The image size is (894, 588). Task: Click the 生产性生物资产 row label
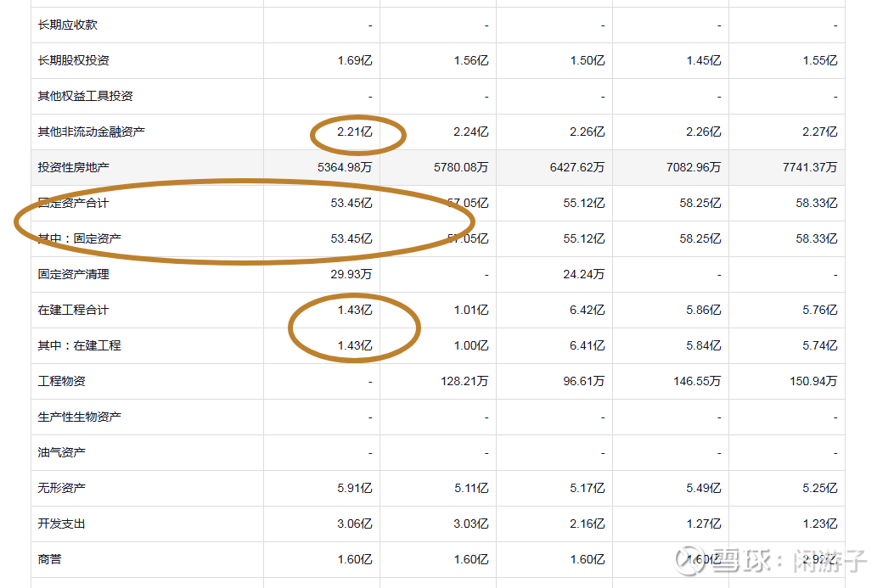[x=79, y=417]
